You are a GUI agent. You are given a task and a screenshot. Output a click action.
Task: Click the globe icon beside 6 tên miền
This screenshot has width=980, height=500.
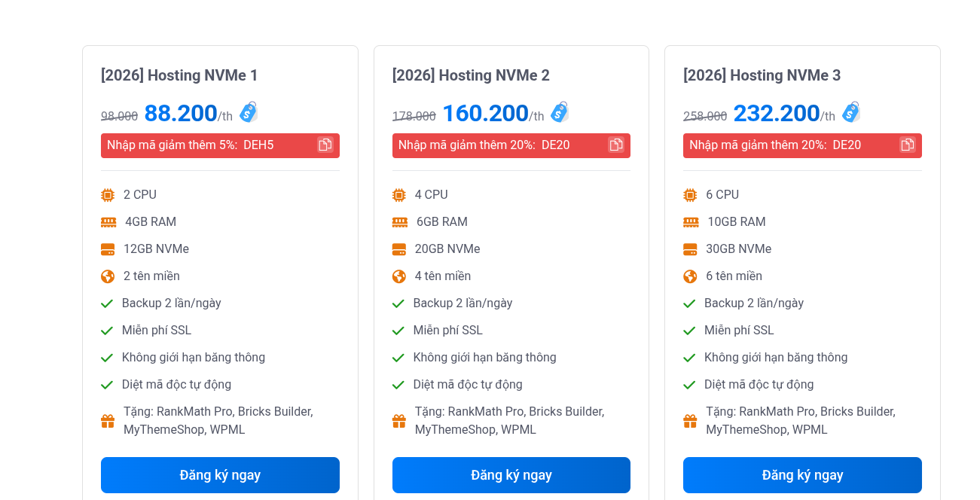(x=690, y=276)
